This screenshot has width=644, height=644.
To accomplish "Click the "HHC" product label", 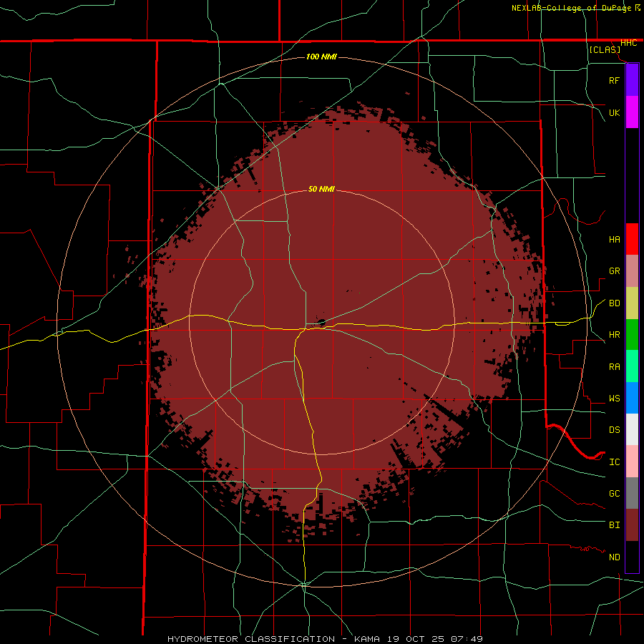I will click(628, 43).
